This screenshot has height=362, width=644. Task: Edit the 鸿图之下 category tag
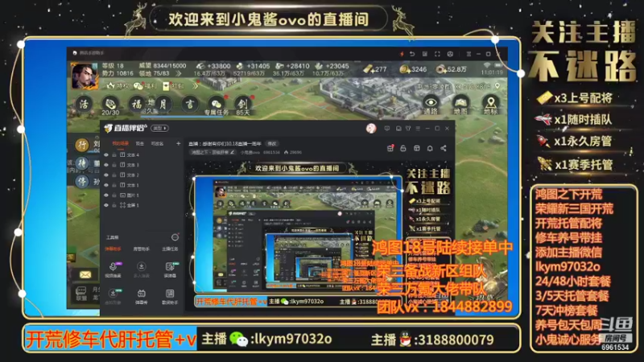coord(213,152)
